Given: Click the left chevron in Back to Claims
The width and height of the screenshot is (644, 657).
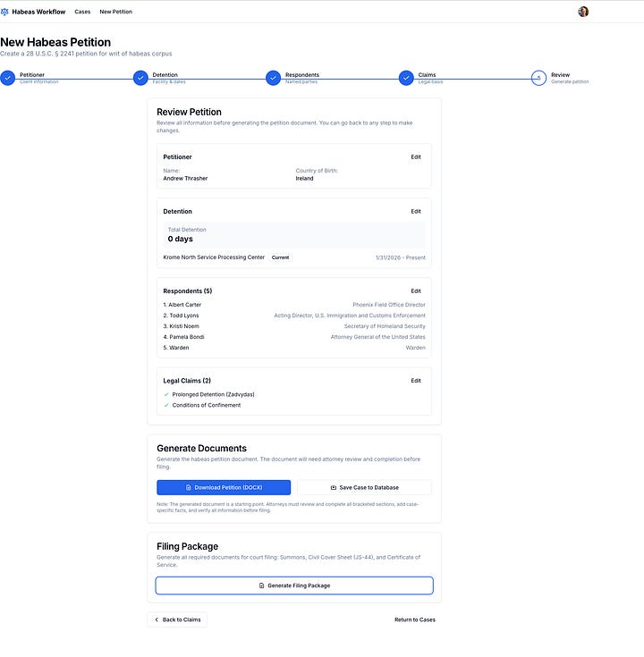Looking at the screenshot, I should [x=157, y=619].
